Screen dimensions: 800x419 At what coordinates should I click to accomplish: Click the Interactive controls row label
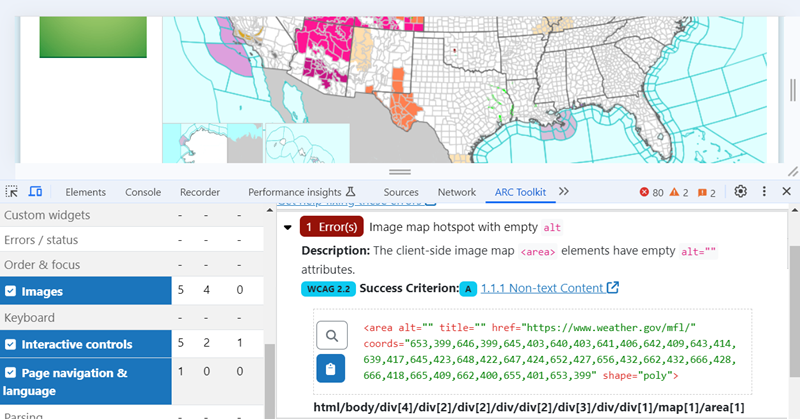point(77,344)
